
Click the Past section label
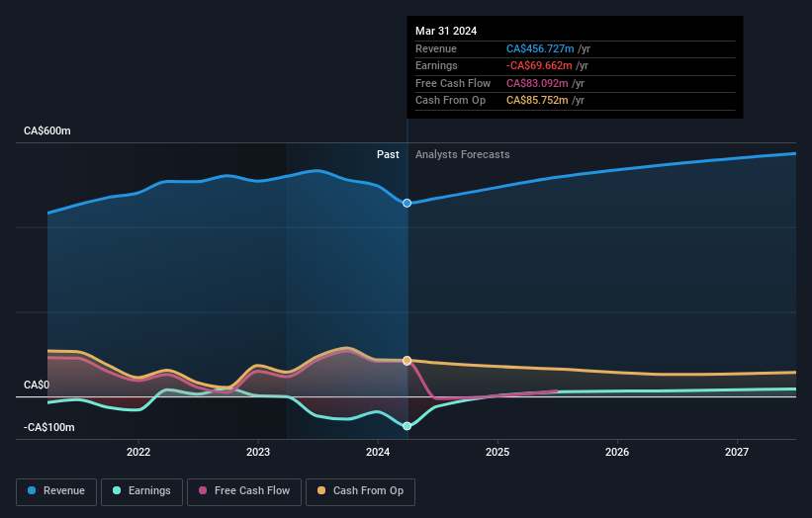tap(388, 155)
